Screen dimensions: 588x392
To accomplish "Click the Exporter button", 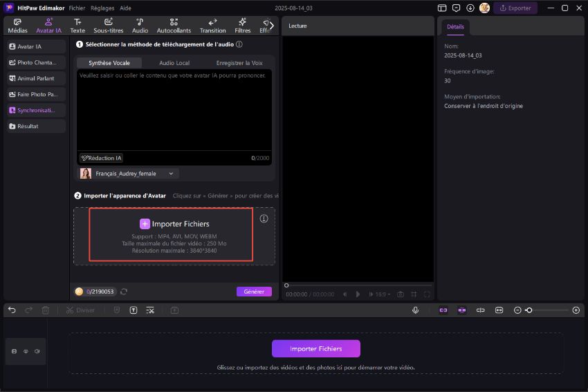I will pos(515,8).
